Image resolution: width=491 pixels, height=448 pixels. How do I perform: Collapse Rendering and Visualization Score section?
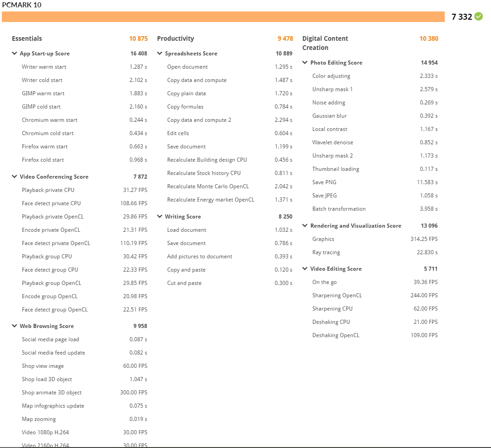[305, 225]
